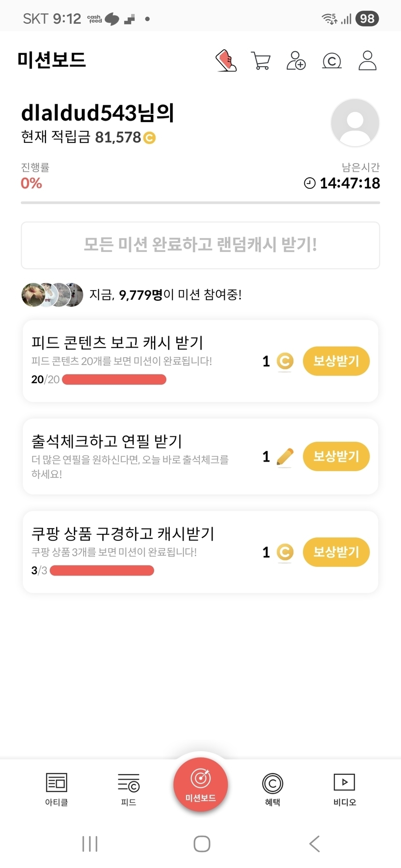Tap the participants' avatar cluster
401x868 pixels.
coord(52,294)
